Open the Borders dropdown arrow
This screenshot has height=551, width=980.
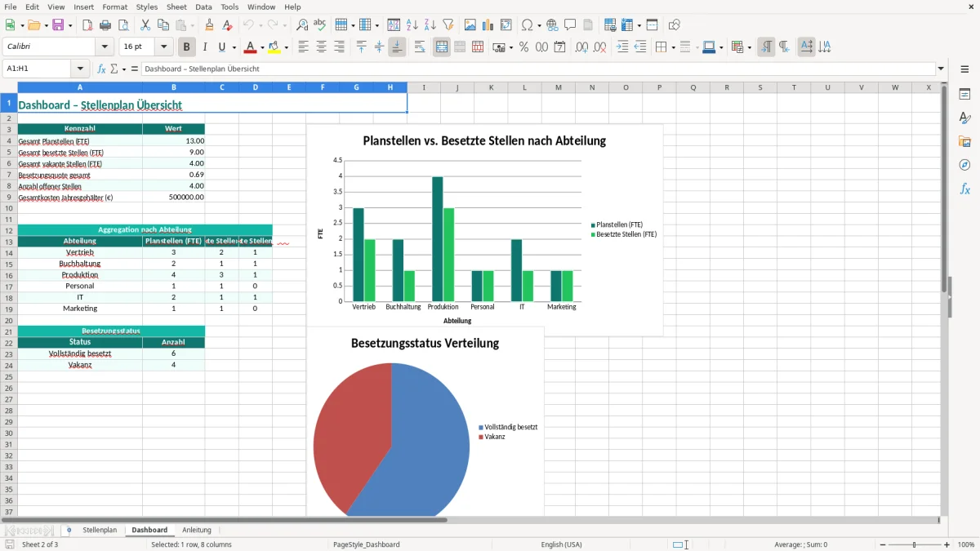(x=673, y=47)
